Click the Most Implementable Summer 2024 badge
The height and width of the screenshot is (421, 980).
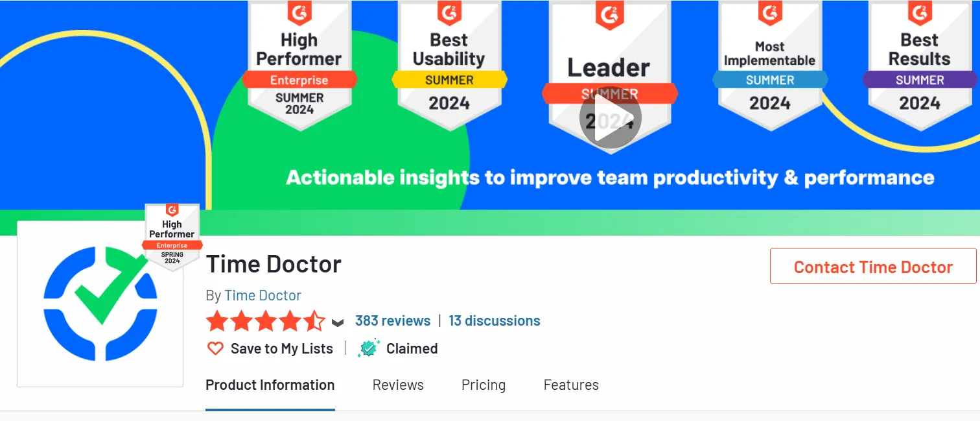[x=769, y=65]
